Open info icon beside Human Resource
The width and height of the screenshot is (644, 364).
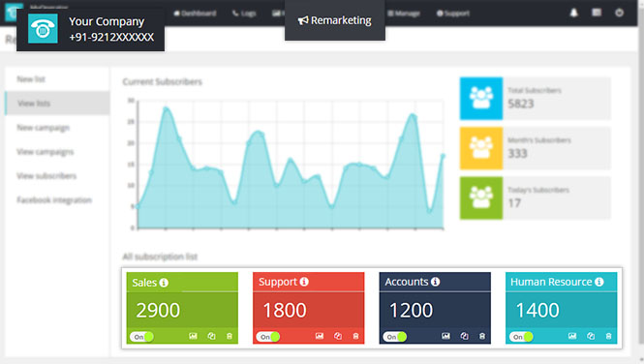pyautogui.click(x=599, y=282)
